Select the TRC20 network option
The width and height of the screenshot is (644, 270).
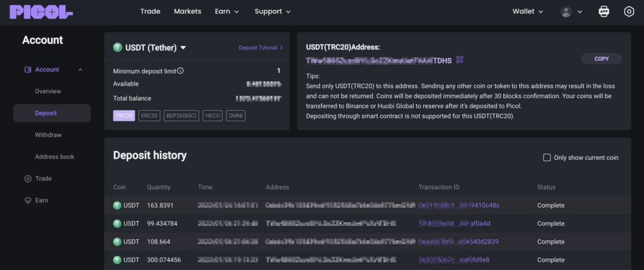[x=124, y=116]
